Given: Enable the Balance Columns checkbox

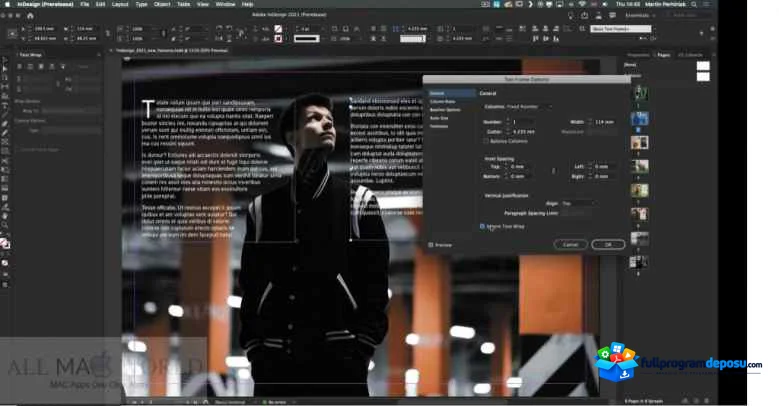Looking at the screenshot, I should tap(485, 141).
